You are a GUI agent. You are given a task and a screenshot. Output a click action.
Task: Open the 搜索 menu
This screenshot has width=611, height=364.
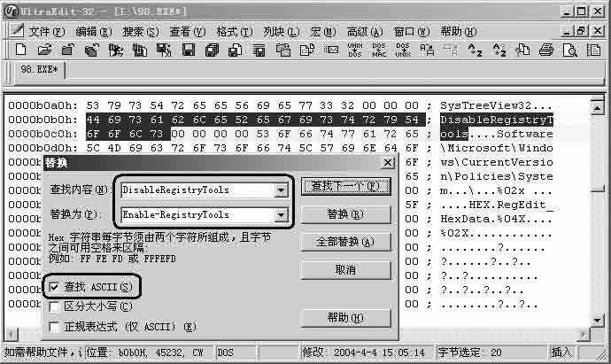(140, 31)
